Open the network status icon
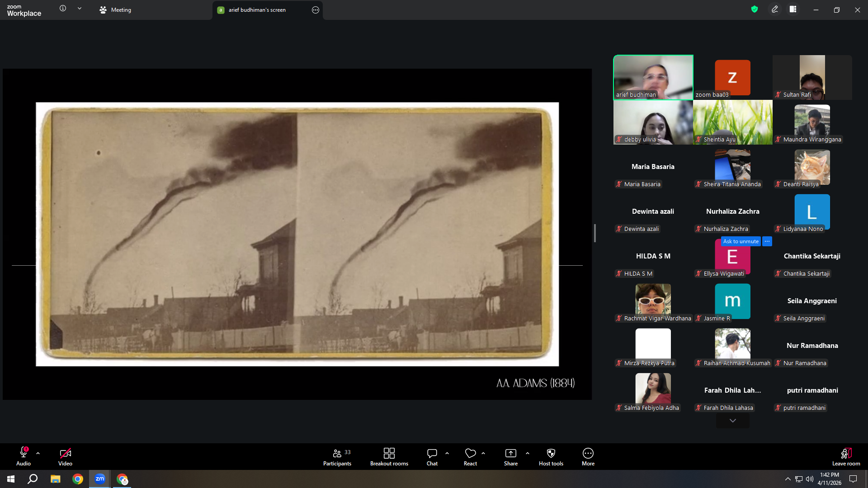868x488 pixels. [x=799, y=479]
